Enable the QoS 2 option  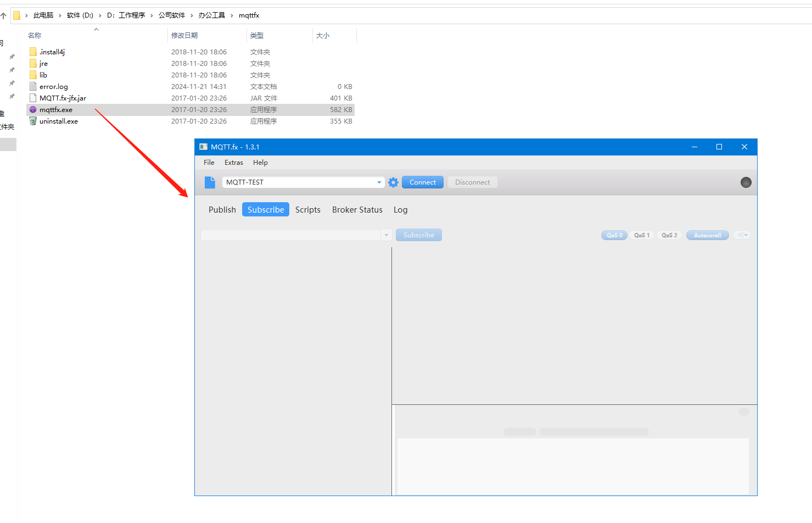pyautogui.click(x=669, y=235)
